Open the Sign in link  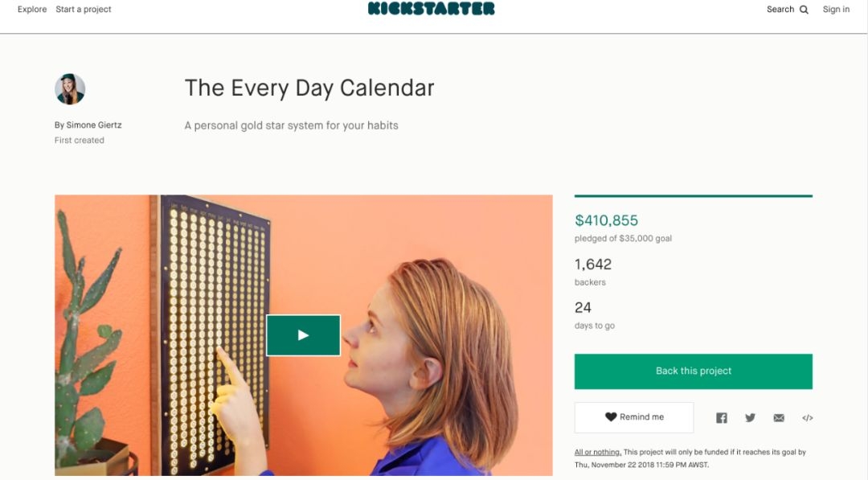[836, 10]
